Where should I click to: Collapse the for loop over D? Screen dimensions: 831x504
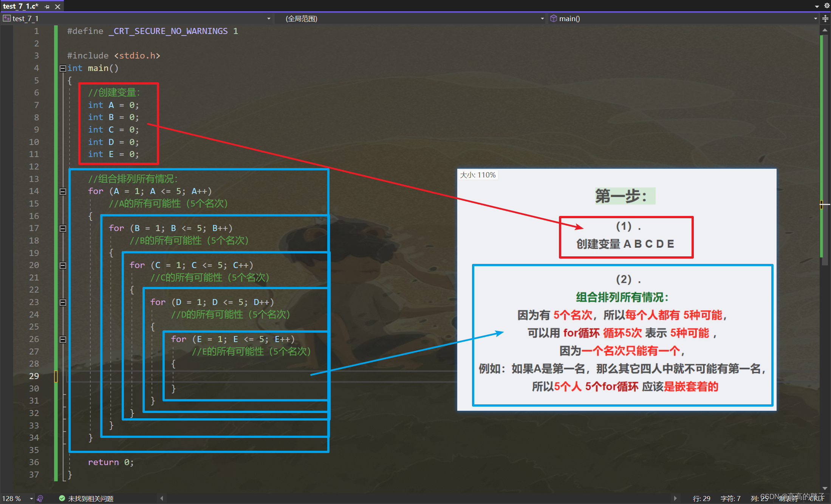(x=63, y=302)
